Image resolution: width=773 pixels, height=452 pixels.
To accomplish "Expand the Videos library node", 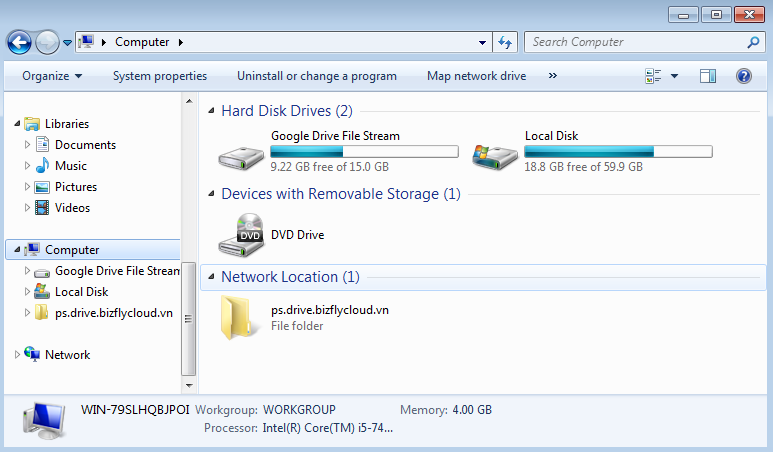I will click(x=28, y=208).
